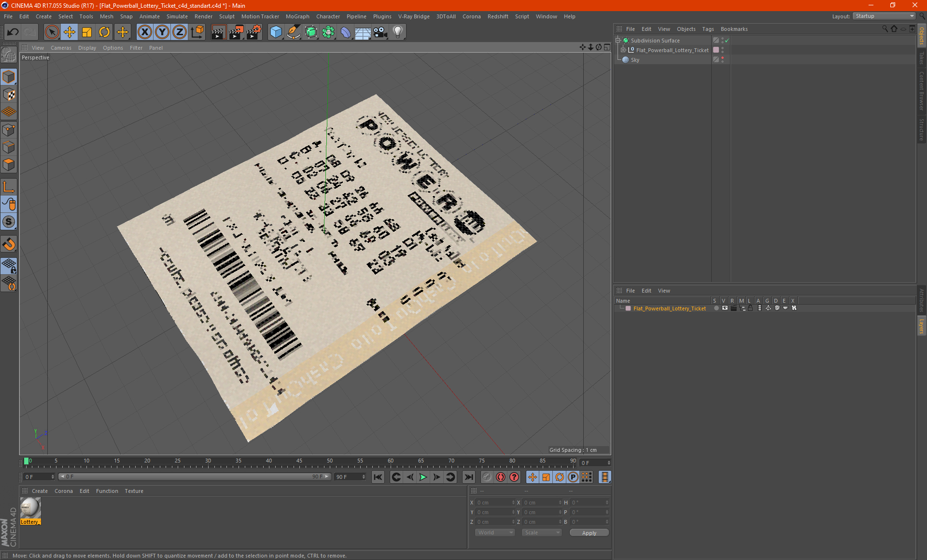Viewport: 927px width, 560px height.
Task: Open the Sculpt menu
Action: click(226, 16)
